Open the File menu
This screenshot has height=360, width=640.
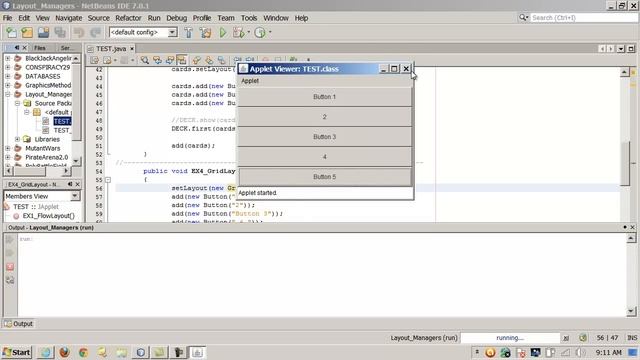coord(7,18)
